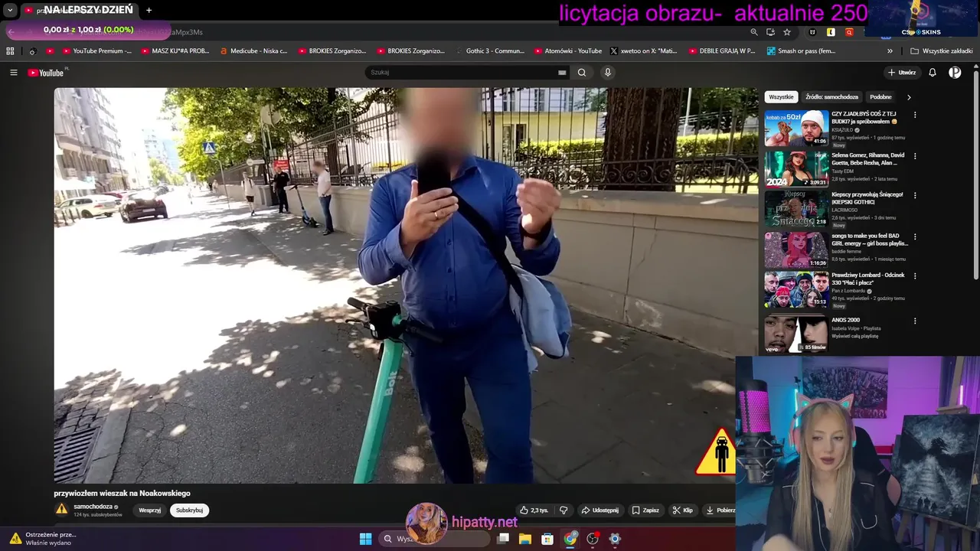Image resolution: width=980 pixels, height=551 pixels.
Task: Open options for ANOS 2000 playlist
Action: (915, 321)
